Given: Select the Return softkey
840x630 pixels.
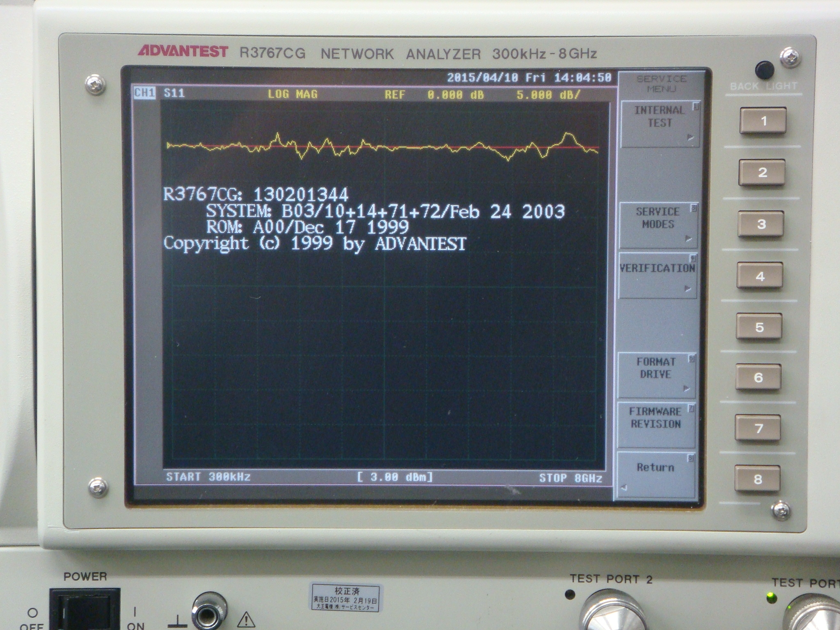Looking at the screenshot, I should [x=655, y=475].
